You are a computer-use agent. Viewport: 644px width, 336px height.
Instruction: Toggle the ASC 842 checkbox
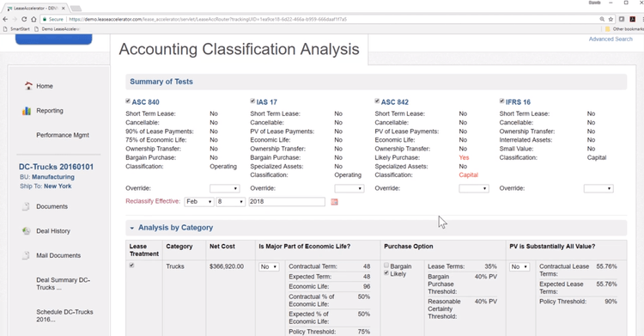click(x=377, y=101)
